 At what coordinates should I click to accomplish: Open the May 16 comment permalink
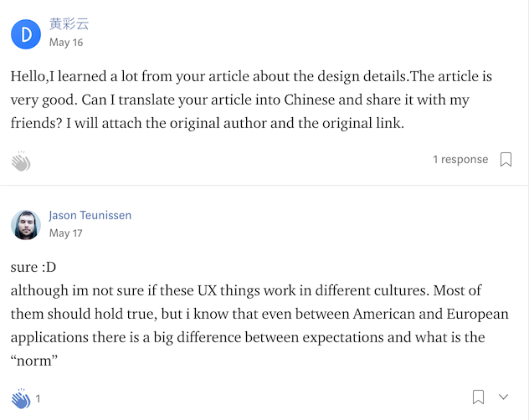click(x=65, y=43)
